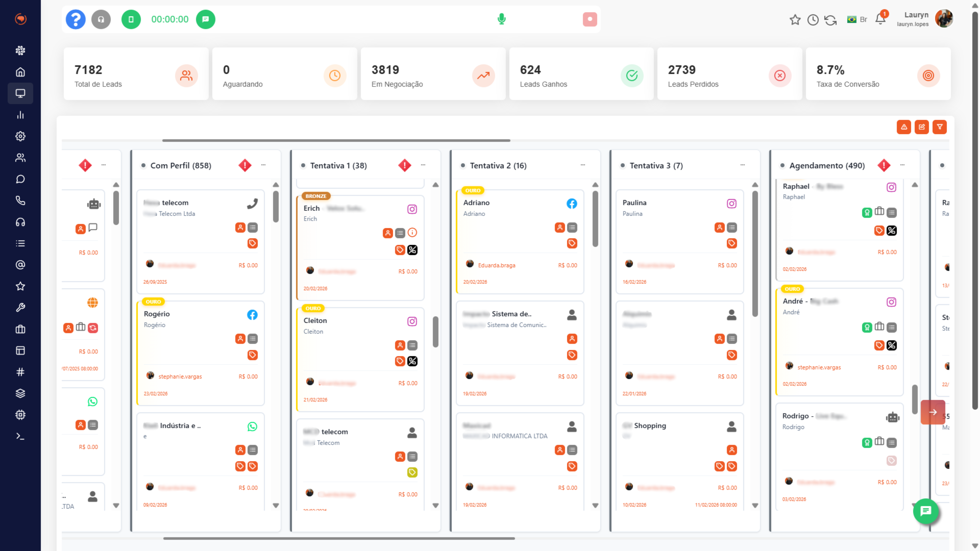Open the Paulina lead card name
This screenshot has width=980, height=551.
(x=635, y=203)
